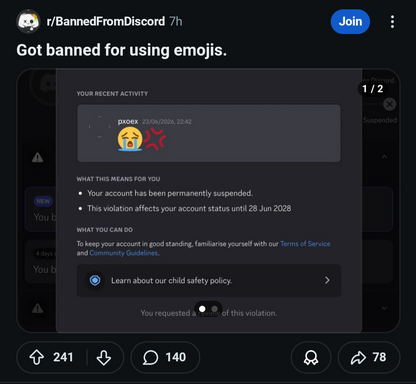Open the three-dot post options menu

pos(392,22)
